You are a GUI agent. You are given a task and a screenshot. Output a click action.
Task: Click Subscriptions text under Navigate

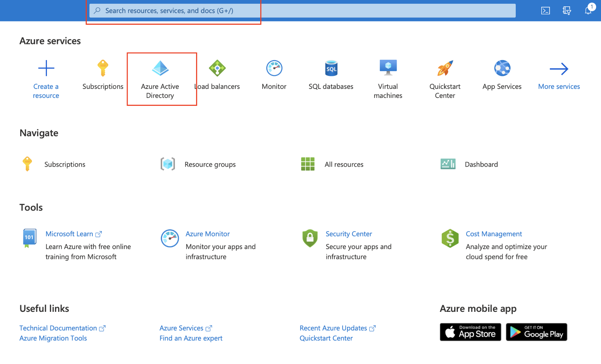[65, 164]
